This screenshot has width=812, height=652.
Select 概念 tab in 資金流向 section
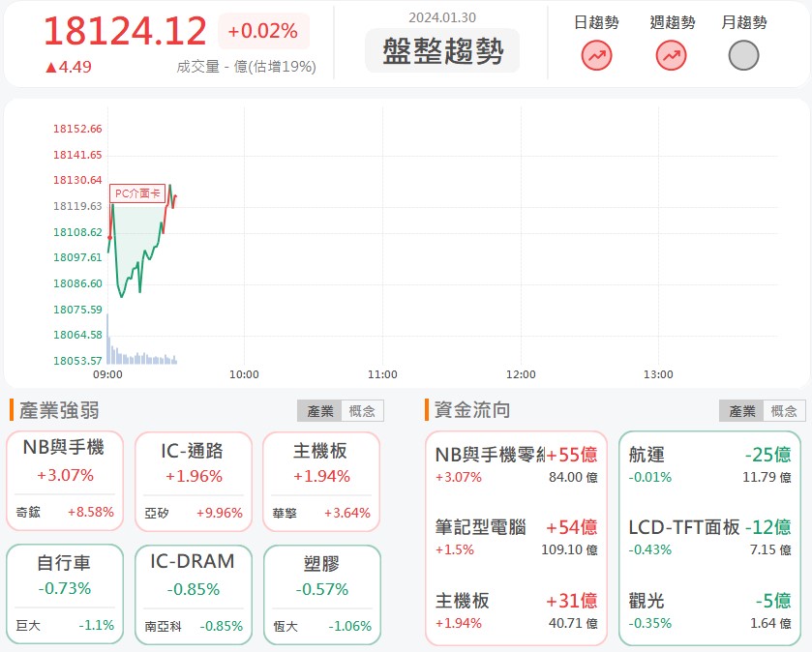(784, 411)
